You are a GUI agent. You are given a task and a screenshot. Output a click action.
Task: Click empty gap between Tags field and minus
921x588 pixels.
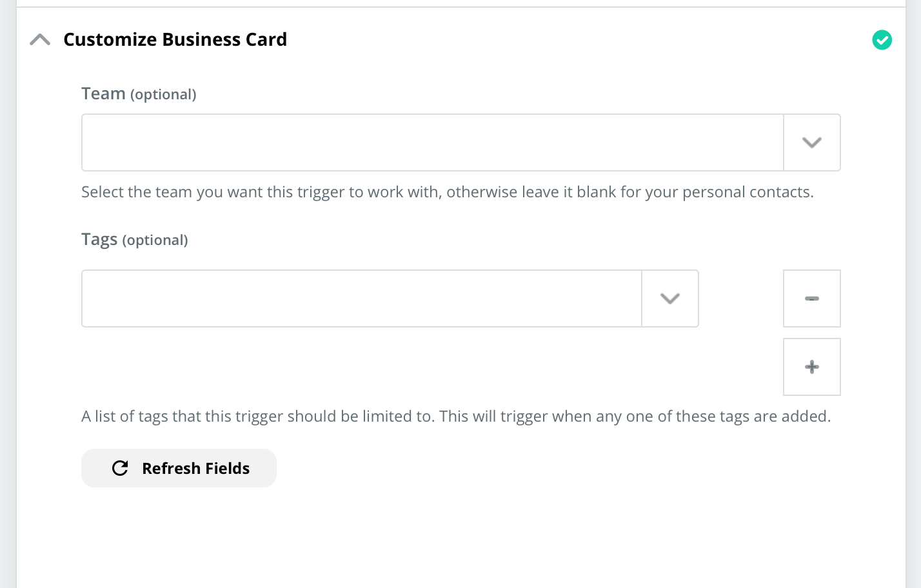pyautogui.click(x=740, y=299)
